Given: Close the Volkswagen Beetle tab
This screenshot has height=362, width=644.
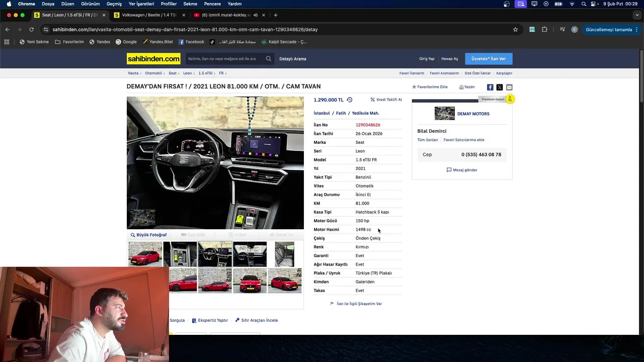Looking at the screenshot, I should 184,15.
